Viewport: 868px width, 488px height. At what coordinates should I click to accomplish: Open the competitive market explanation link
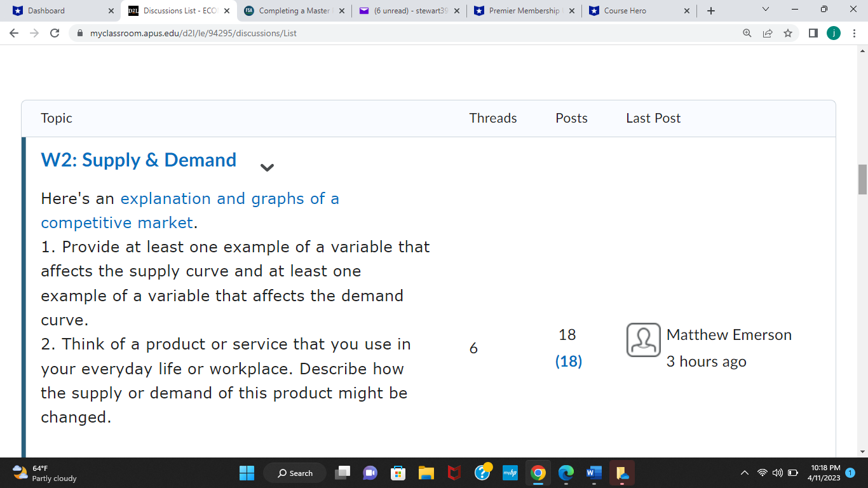tap(229, 198)
